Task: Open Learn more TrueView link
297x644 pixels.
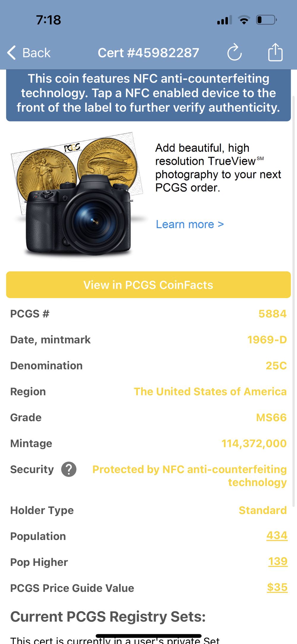Action: point(190,224)
